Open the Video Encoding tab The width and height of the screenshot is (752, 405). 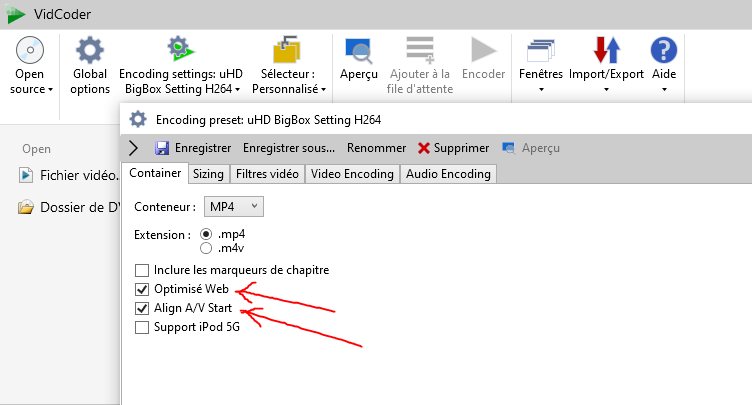tap(352, 174)
